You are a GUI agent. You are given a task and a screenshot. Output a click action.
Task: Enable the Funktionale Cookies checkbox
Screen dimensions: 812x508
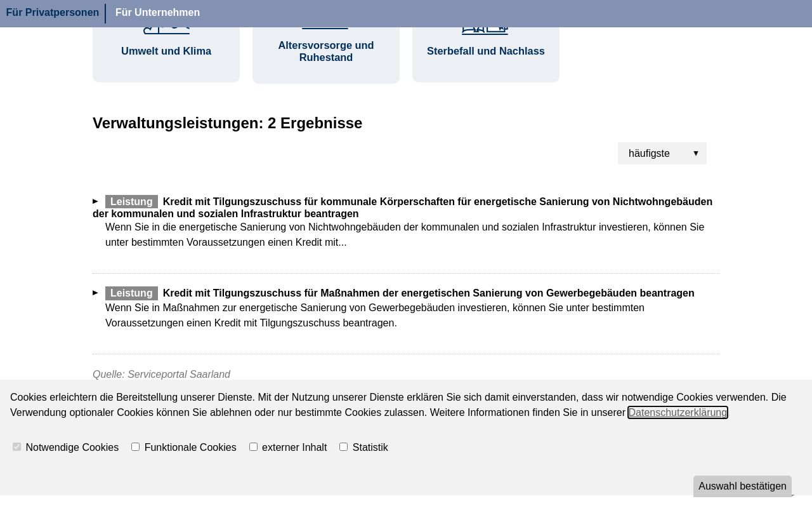pyautogui.click(x=135, y=447)
